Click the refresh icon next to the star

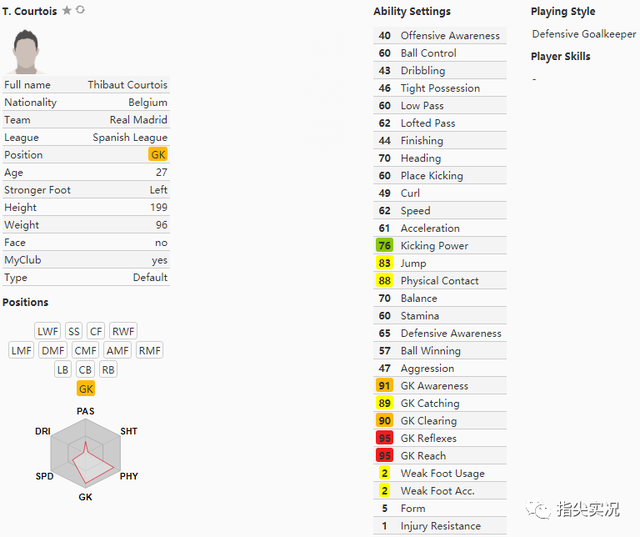click(80, 10)
